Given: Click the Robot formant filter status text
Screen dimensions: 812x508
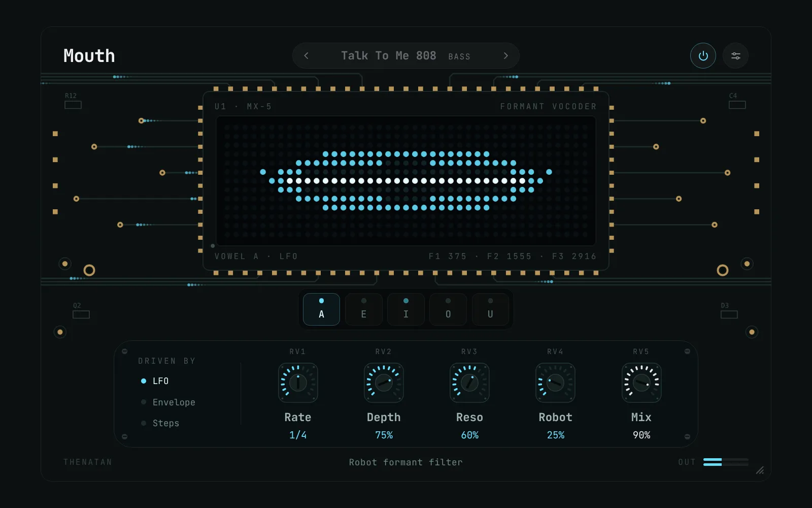Looking at the screenshot, I should coord(406,462).
